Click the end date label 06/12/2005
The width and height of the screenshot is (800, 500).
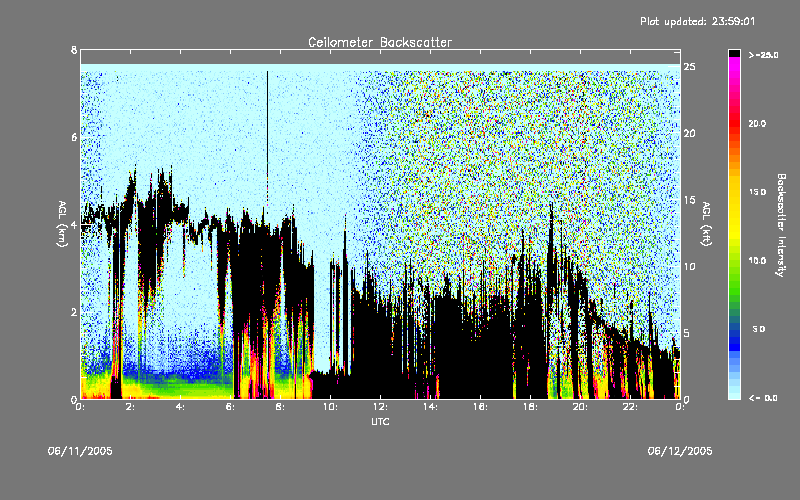click(680, 451)
